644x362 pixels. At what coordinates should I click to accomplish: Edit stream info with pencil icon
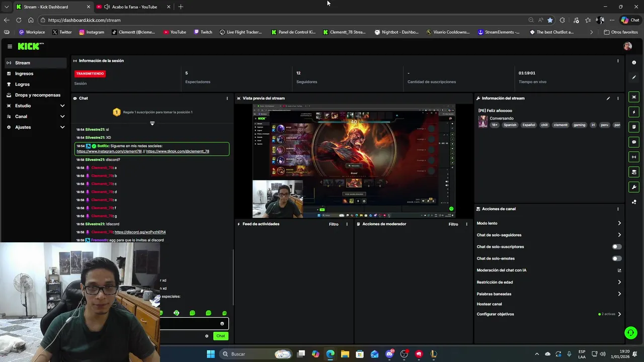[608, 99]
